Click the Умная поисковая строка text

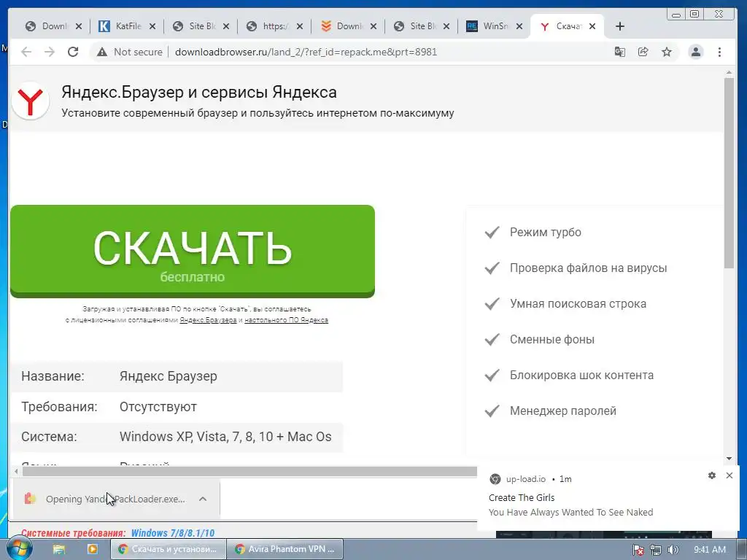click(578, 304)
